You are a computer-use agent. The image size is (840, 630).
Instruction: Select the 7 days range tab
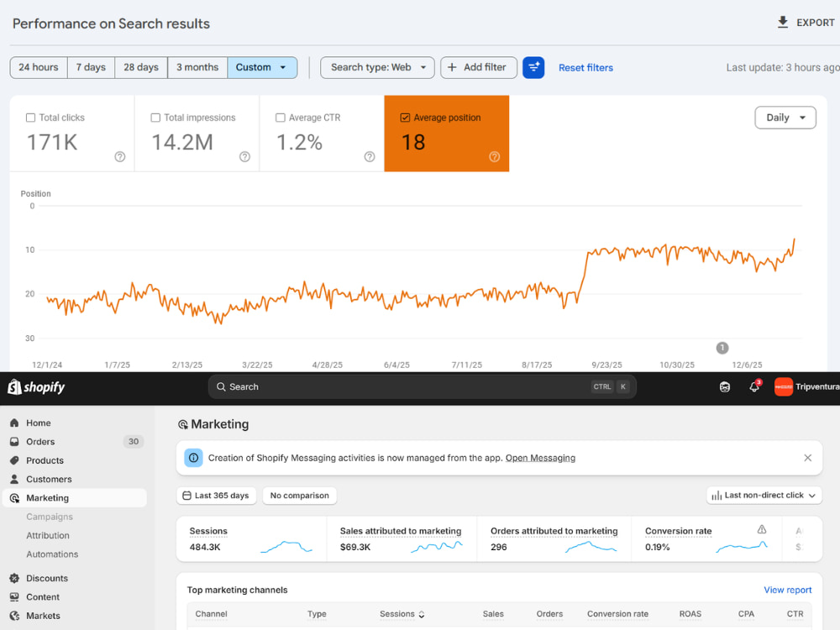(91, 67)
